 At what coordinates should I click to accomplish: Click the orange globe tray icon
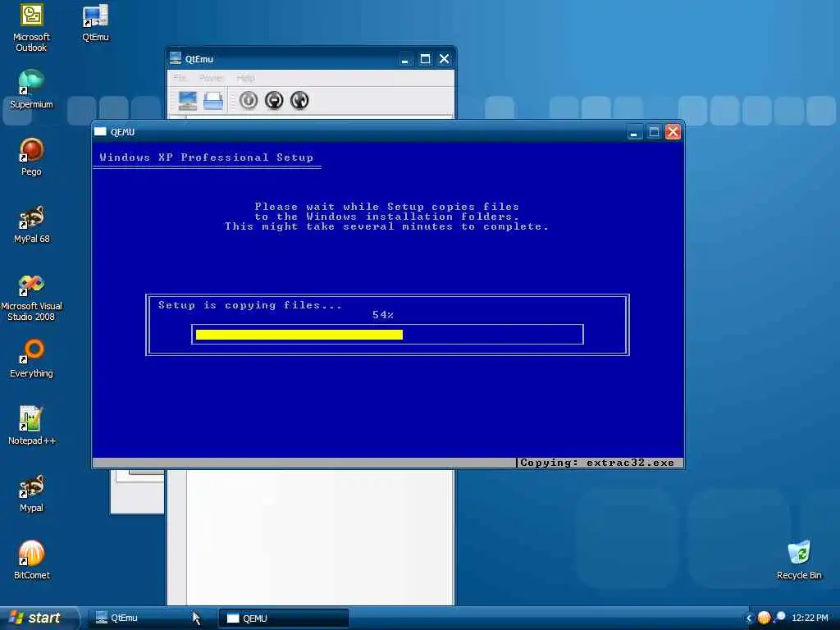[x=764, y=618]
